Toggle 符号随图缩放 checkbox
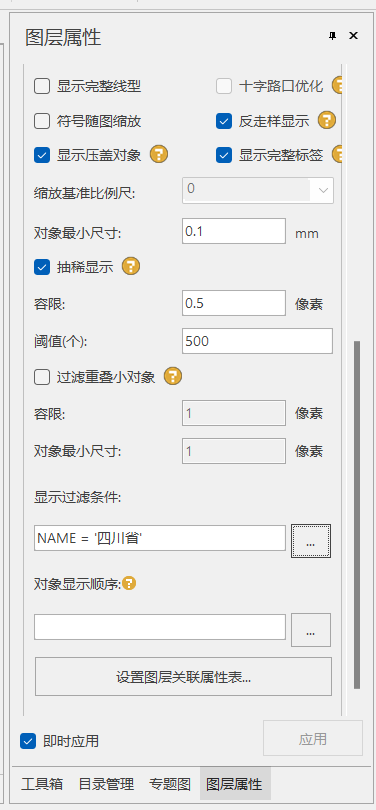Viewport: 376px width, 810px height. 42,121
